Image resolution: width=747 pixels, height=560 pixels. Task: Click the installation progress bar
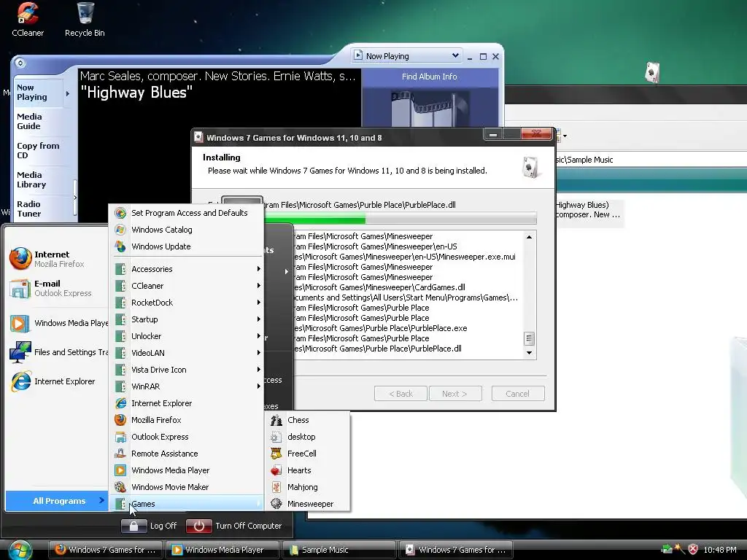coord(400,219)
